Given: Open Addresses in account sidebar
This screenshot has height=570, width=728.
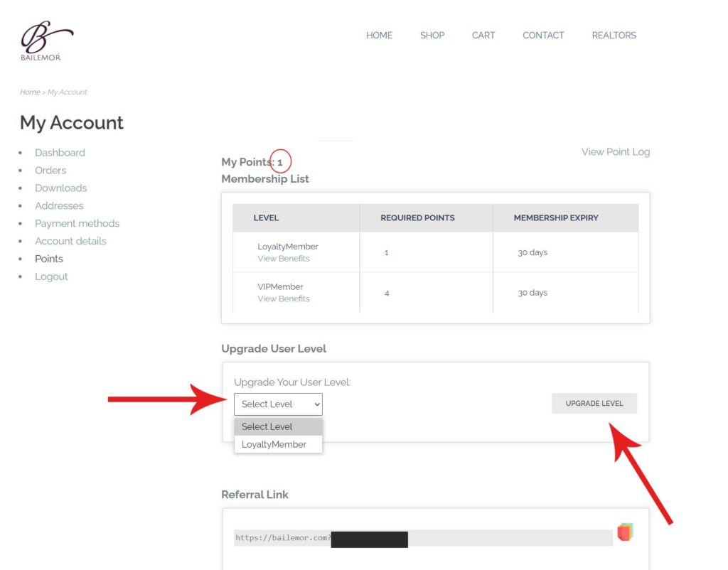Looking at the screenshot, I should (59, 205).
